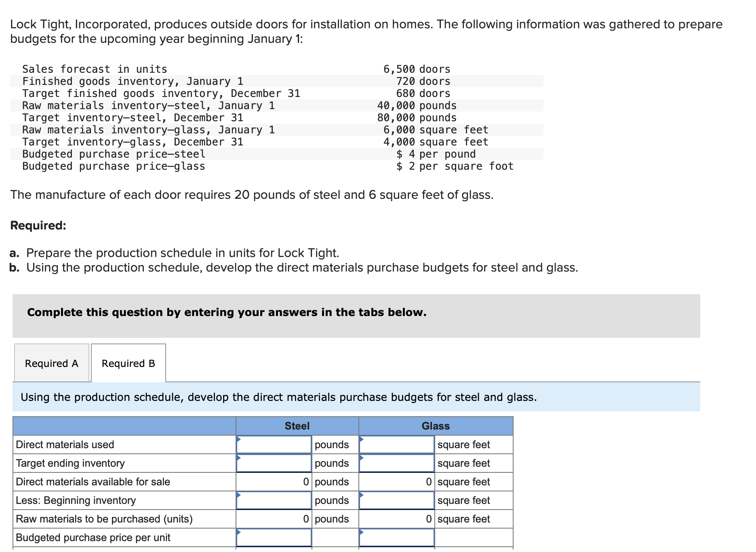Click 'Budgeted purchase price per unit' label
756x552 pixels.
93,537
